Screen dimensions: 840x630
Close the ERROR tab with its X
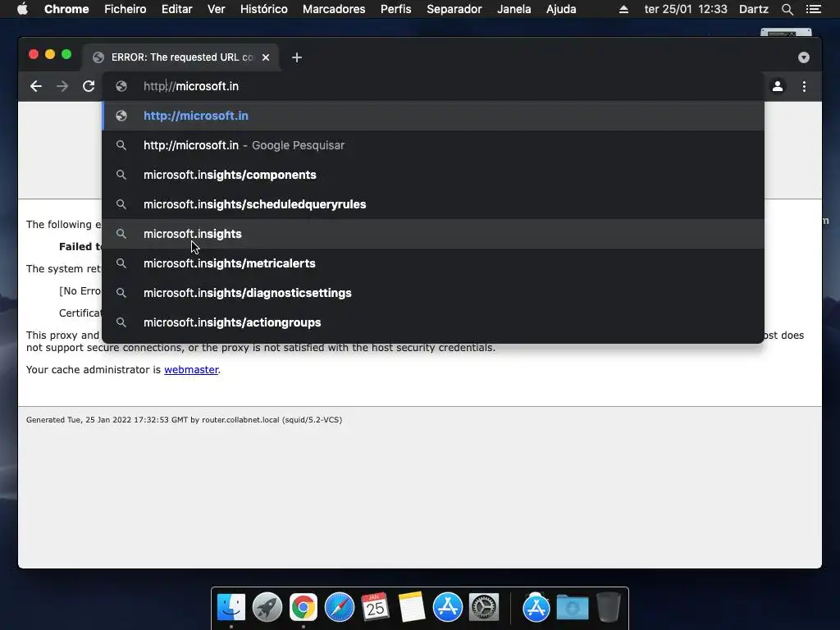[x=266, y=57]
